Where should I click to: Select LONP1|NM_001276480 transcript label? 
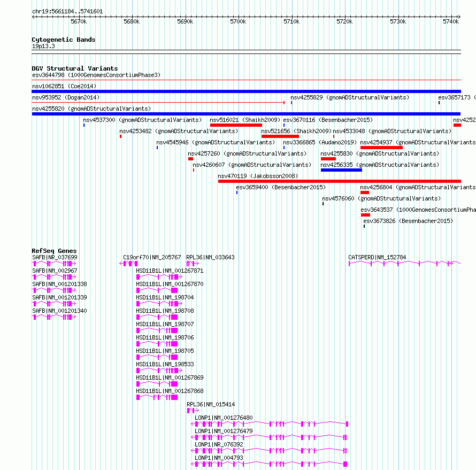coord(224,418)
